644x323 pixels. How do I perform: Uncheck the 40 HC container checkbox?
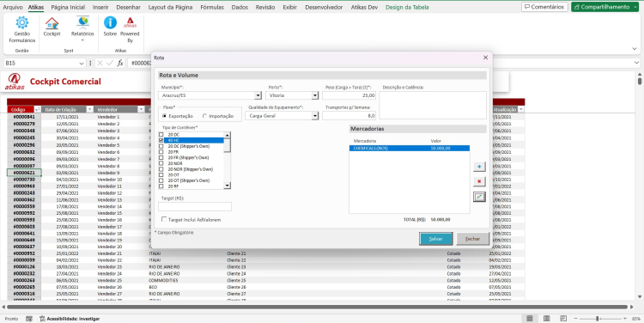(x=161, y=141)
